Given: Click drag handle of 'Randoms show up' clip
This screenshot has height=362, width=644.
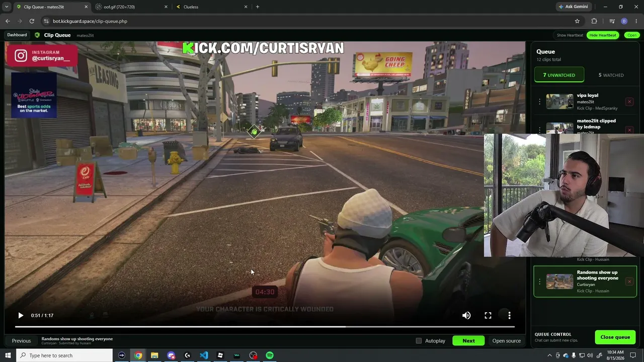Looking at the screenshot, I should point(539,282).
